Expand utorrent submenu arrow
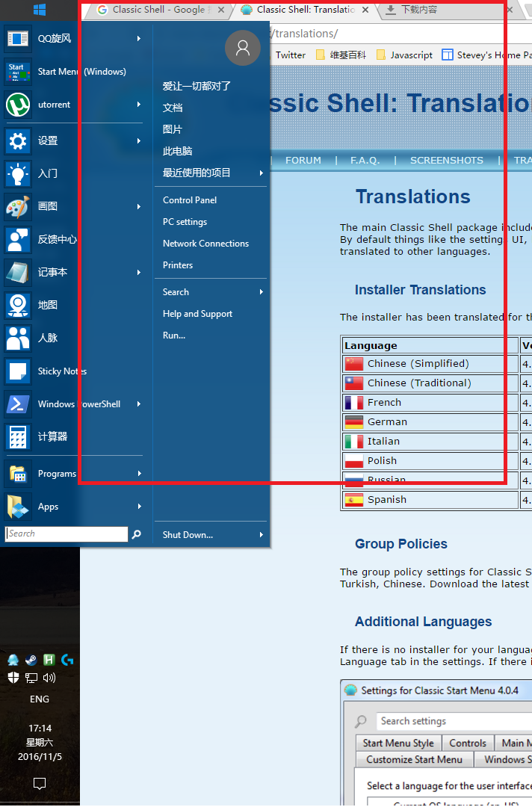Viewport: 532px width, 807px height. tap(139, 105)
